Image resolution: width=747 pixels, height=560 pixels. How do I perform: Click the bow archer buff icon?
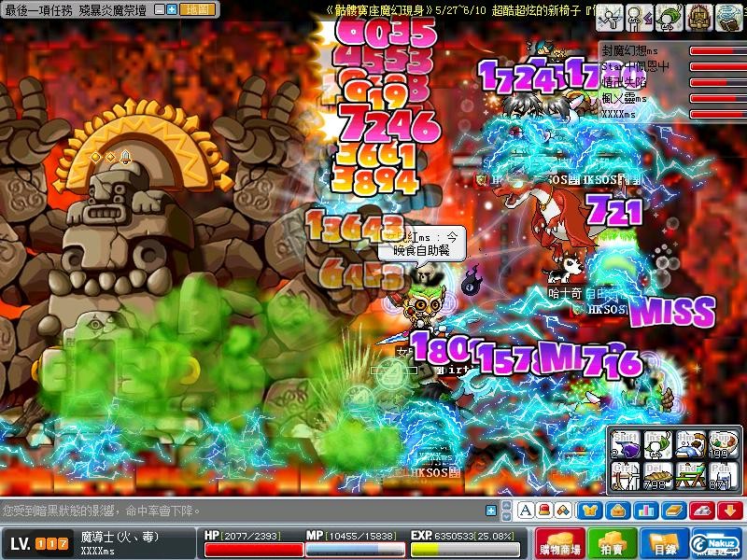click(610, 19)
